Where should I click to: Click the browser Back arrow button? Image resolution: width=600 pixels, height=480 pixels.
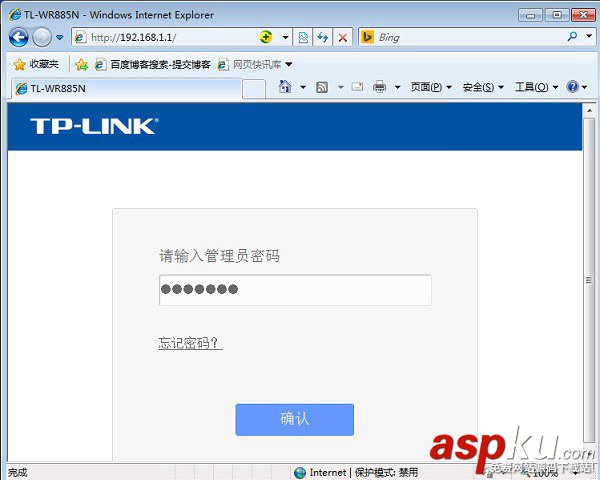click(x=18, y=38)
